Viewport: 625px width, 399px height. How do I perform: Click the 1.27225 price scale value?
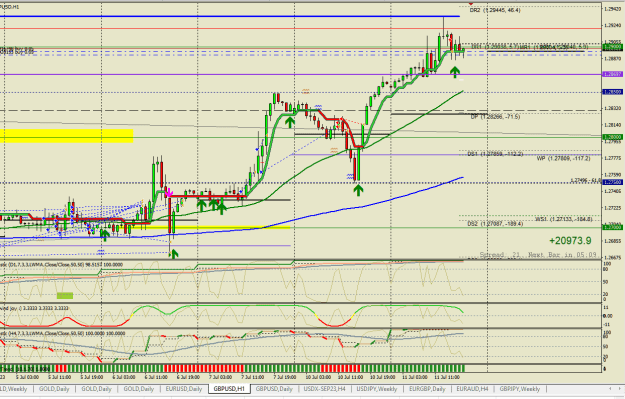click(612, 208)
